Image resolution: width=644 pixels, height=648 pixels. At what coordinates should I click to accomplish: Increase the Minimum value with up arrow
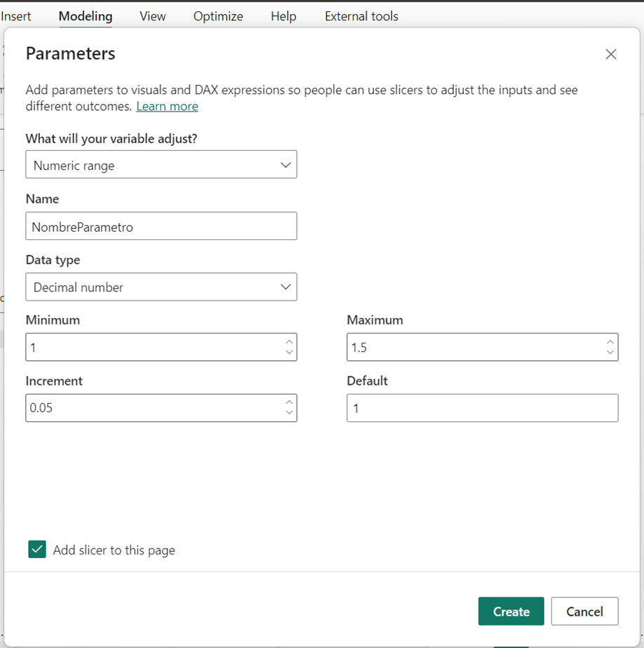click(289, 342)
